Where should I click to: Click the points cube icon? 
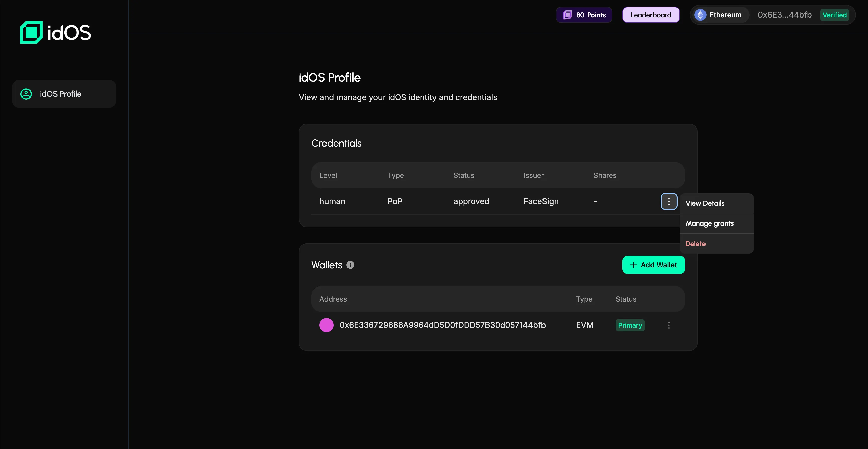pos(567,15)
